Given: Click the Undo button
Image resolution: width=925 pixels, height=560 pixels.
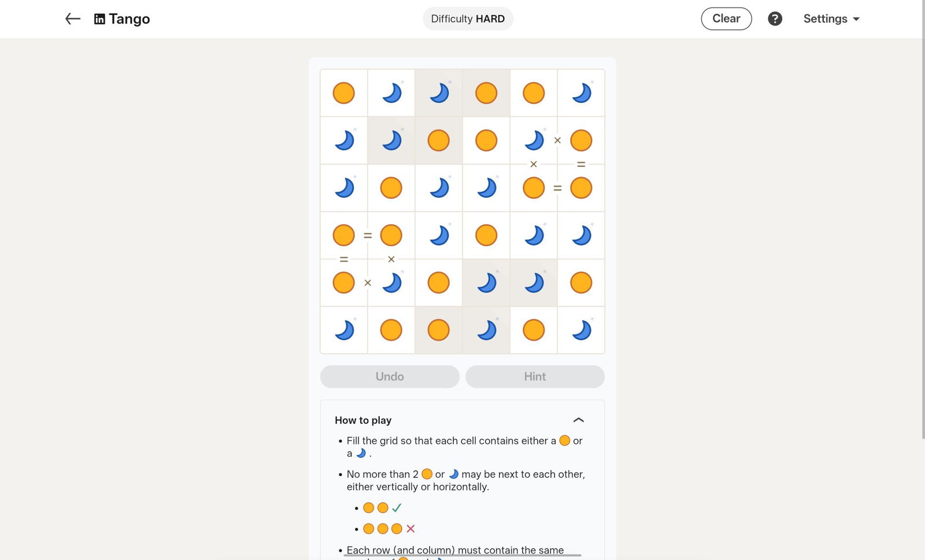Looking at the screenshot, I should coord(390,377).
